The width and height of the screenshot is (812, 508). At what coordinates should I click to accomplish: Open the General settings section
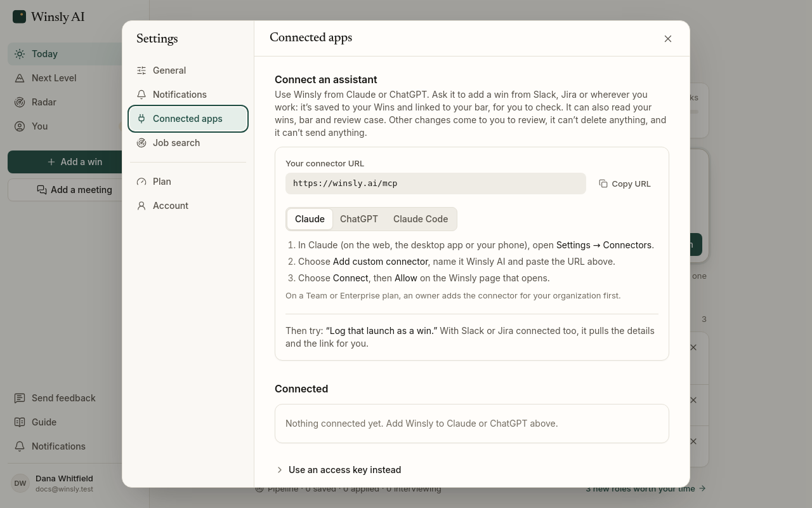[188, 70]
